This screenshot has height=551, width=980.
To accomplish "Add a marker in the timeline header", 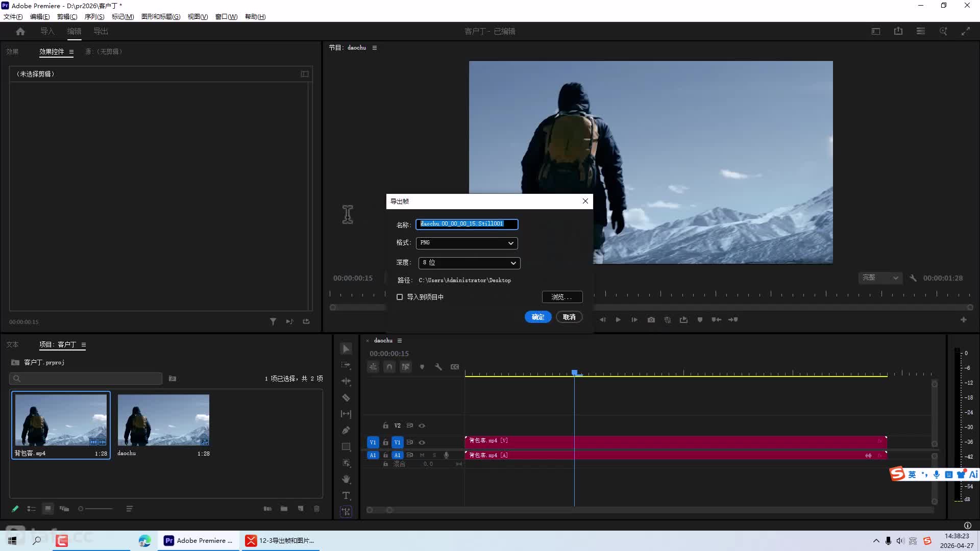I will coord(422,367).
